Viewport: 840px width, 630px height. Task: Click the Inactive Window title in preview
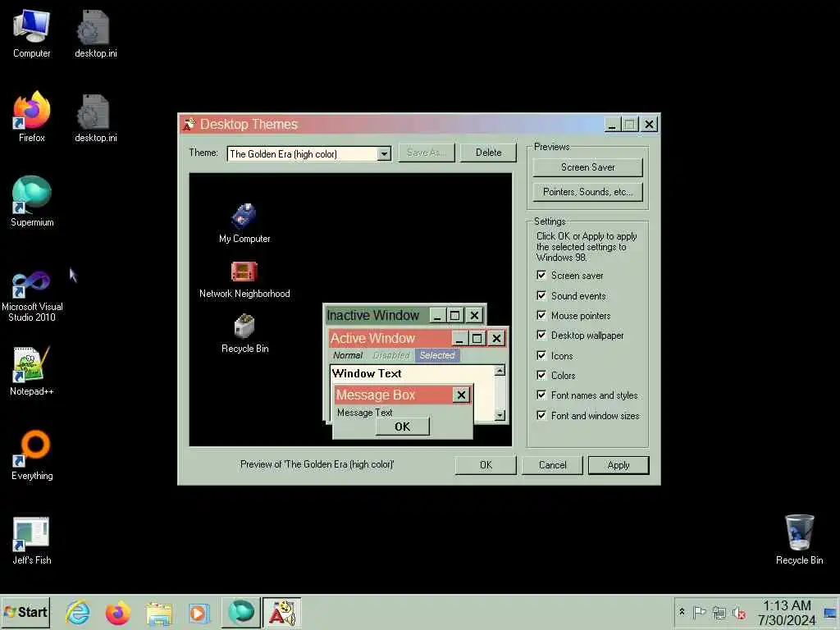pyautogui.click(x=373, y=316)
